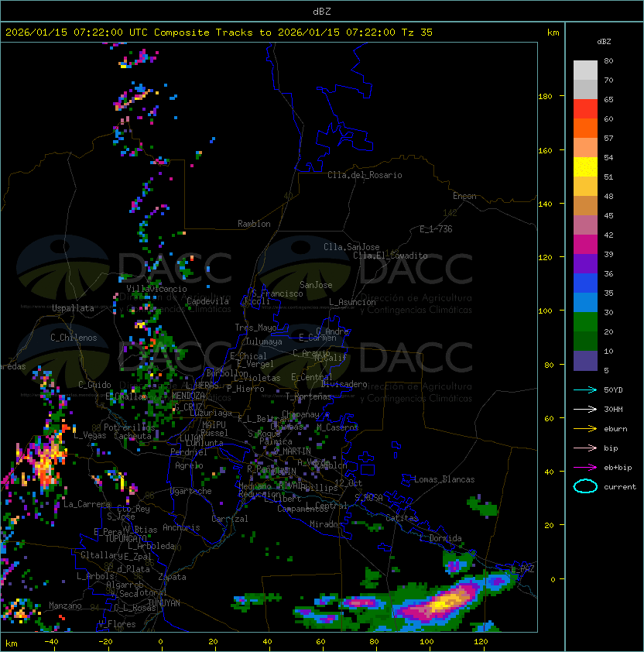Click the 'Zapata' place label
The width and height of the screenshot is (644, 652).
tap(172, 577)
